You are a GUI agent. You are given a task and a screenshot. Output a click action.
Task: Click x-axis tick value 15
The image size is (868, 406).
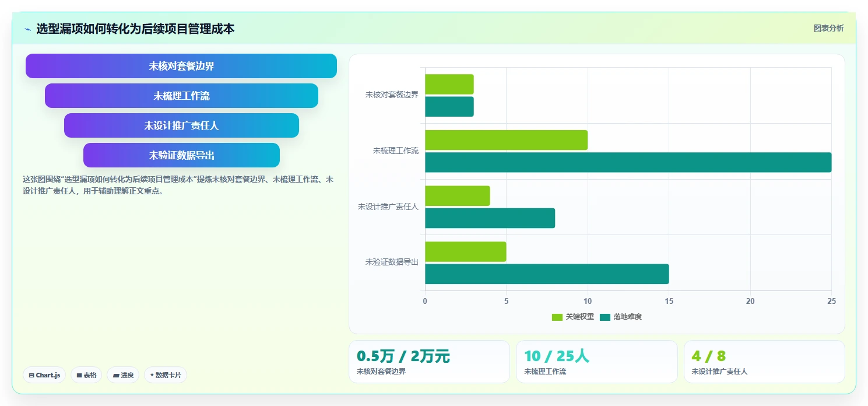point(669,301)
